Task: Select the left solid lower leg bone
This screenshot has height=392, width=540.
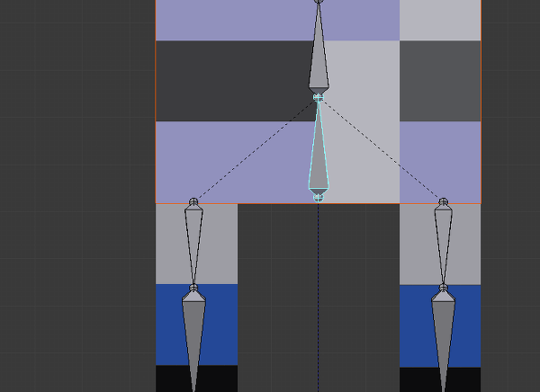Action: point(193,341)
